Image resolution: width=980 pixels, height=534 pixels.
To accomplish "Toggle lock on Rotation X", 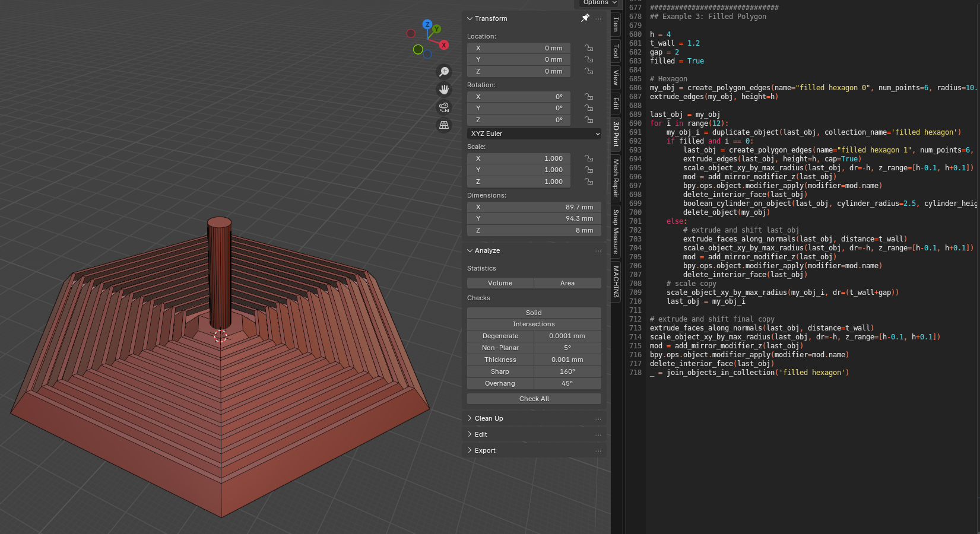I will coord(589,97).
